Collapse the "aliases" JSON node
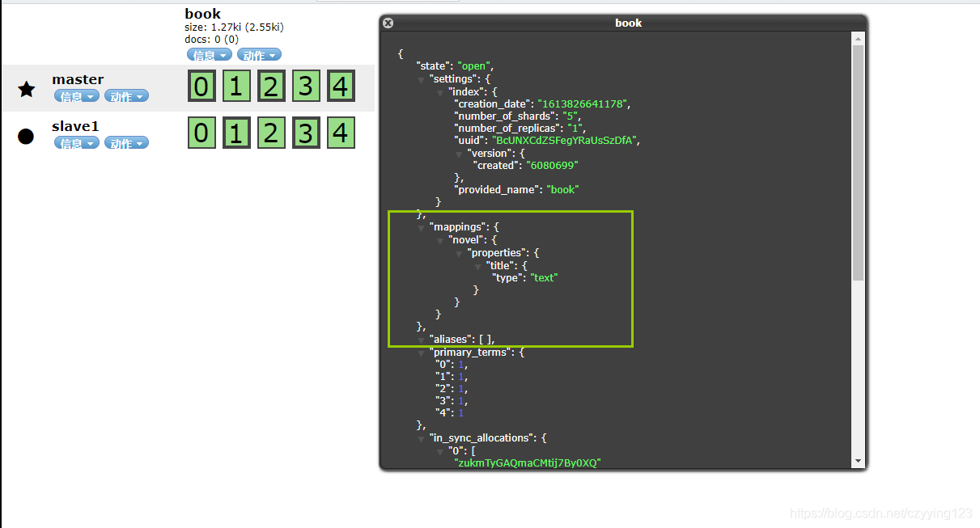 tap(421, 340)
